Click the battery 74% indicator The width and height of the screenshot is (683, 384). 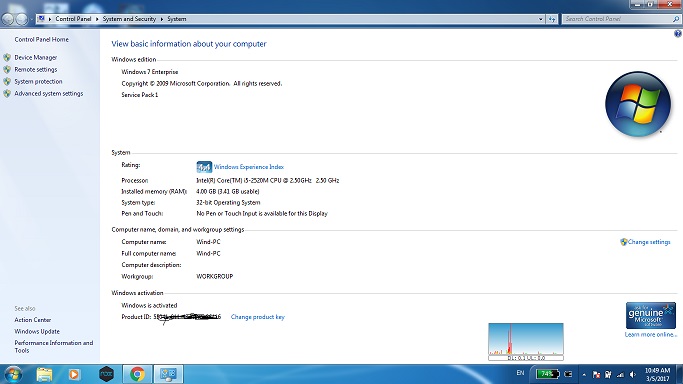[x=547, y=374]
